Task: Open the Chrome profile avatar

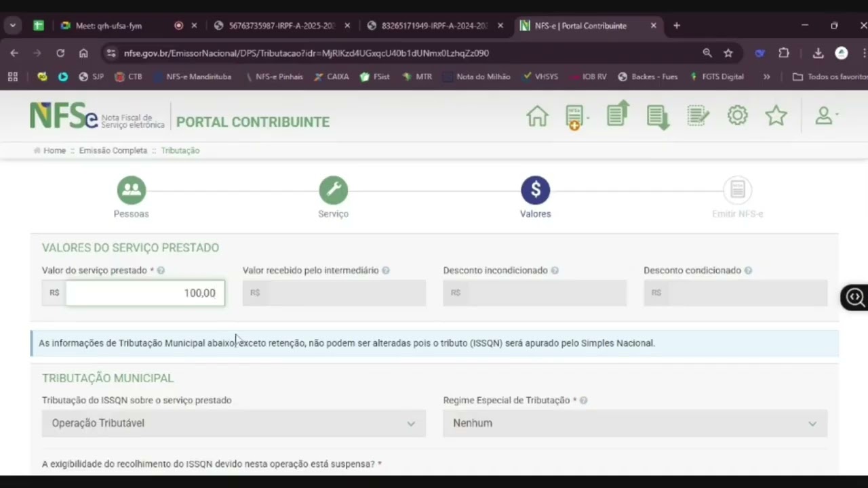Action: [842, 53]
